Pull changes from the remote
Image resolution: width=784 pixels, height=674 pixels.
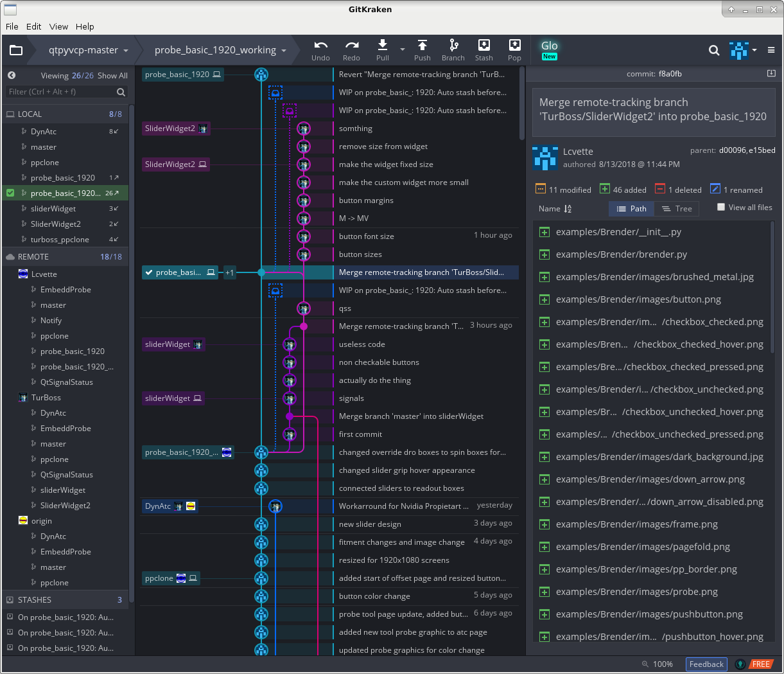(383, 50)
